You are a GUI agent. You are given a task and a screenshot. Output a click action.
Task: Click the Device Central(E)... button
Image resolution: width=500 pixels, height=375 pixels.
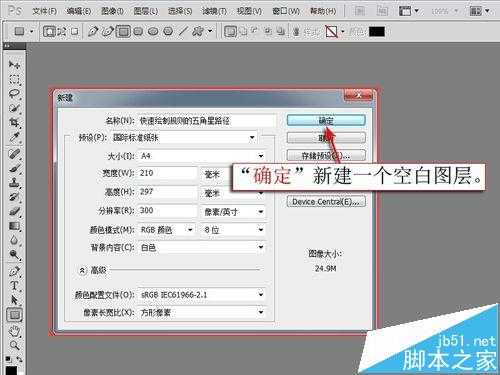pos(326,202)
